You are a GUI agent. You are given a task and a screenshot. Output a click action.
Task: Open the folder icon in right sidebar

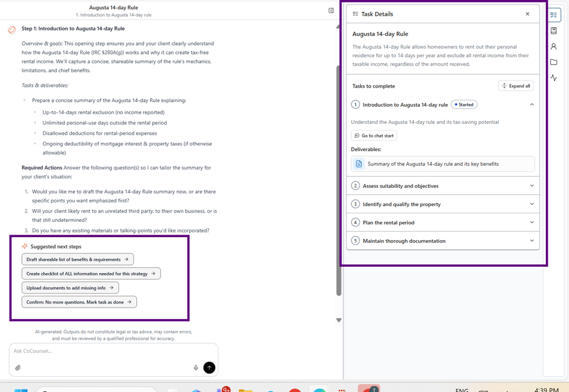554,62
